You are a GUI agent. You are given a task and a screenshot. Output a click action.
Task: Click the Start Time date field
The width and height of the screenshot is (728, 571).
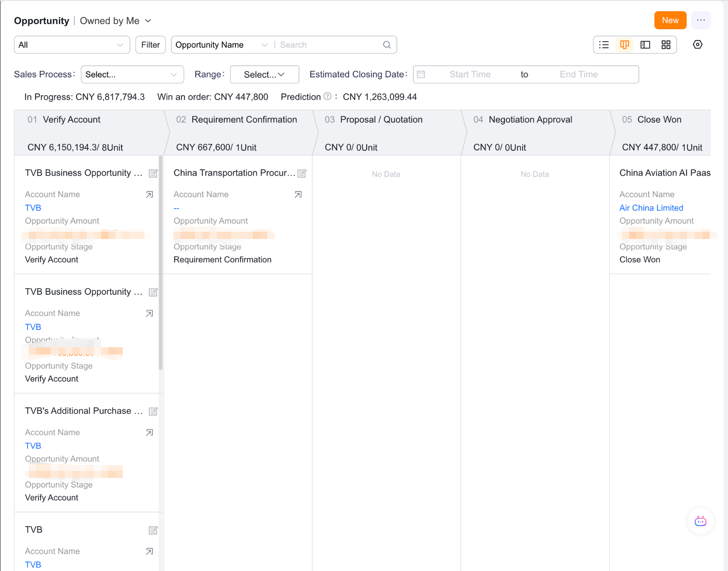[x=470, y=74]
